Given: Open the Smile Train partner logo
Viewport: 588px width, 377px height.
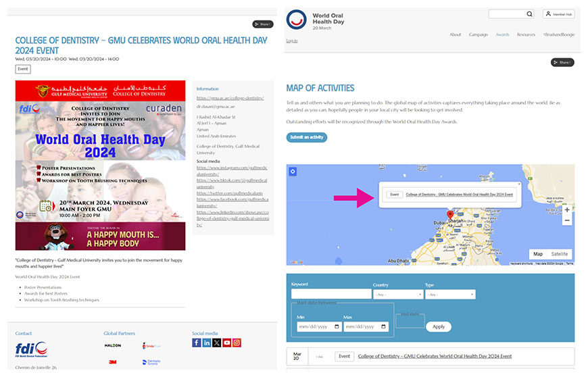Looking at the screenshot, I should pyautogui.click(x=151, y=345).
